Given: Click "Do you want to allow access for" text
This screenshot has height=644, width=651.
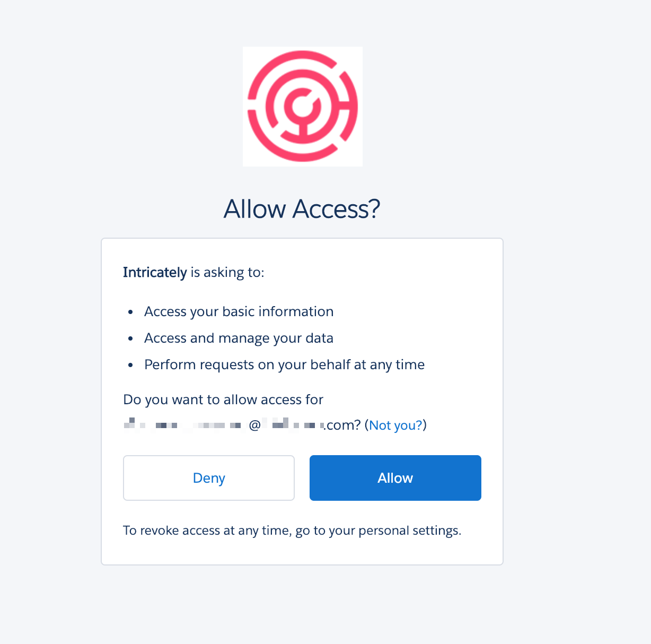Looking at the screenshot, I should coord(223,400).
